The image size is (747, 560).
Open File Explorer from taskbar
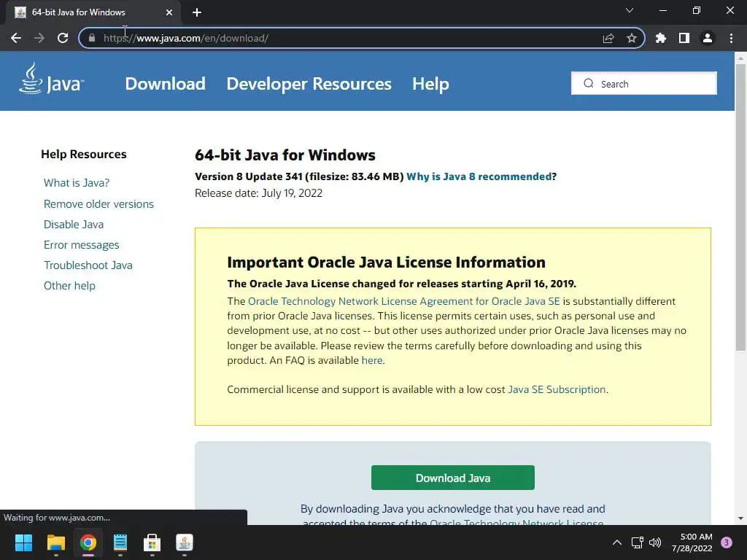click(x=55, y=542)
